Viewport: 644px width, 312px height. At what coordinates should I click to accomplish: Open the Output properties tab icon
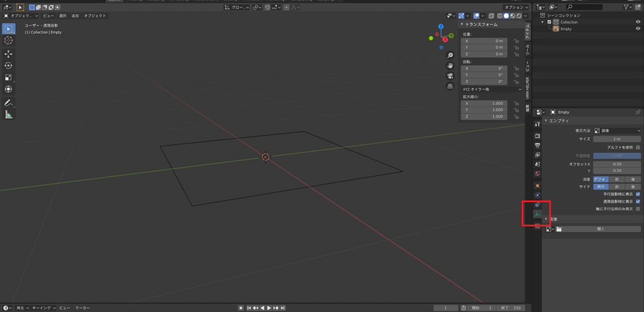(537, 145)
